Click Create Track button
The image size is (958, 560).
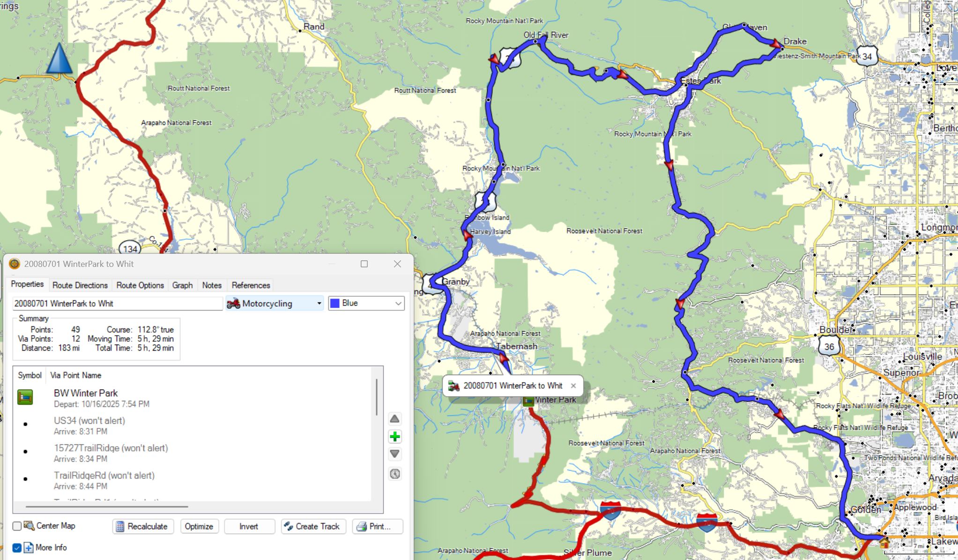click(313, 526)
